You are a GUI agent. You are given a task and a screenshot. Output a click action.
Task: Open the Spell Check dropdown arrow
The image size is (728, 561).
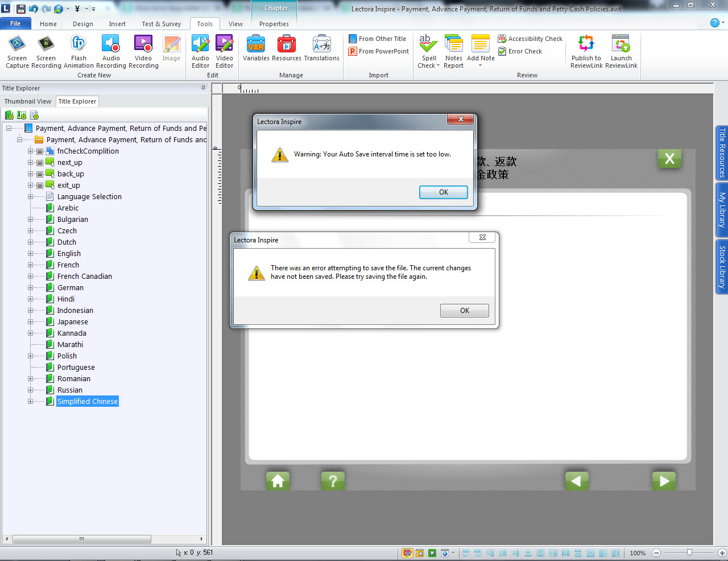[x=438, y=66]
